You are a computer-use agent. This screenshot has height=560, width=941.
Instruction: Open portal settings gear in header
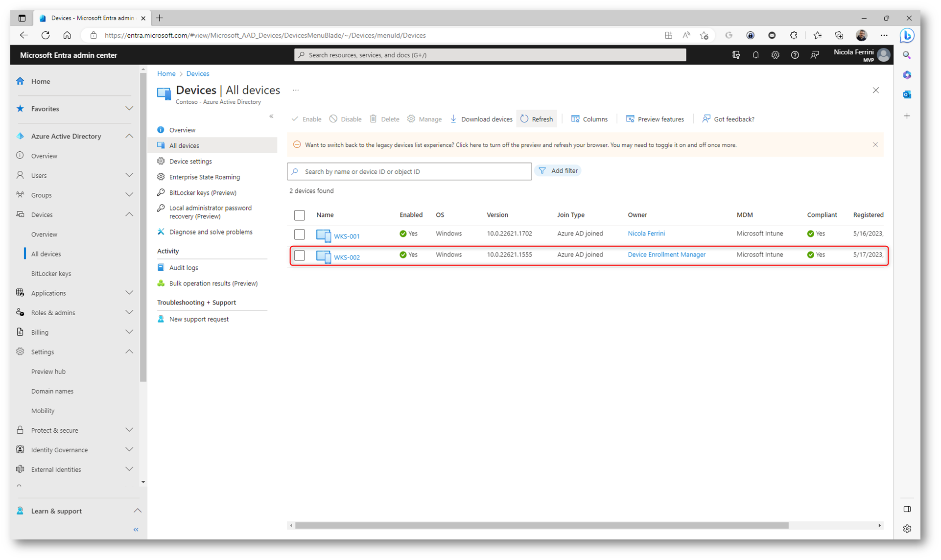(775, 55)
